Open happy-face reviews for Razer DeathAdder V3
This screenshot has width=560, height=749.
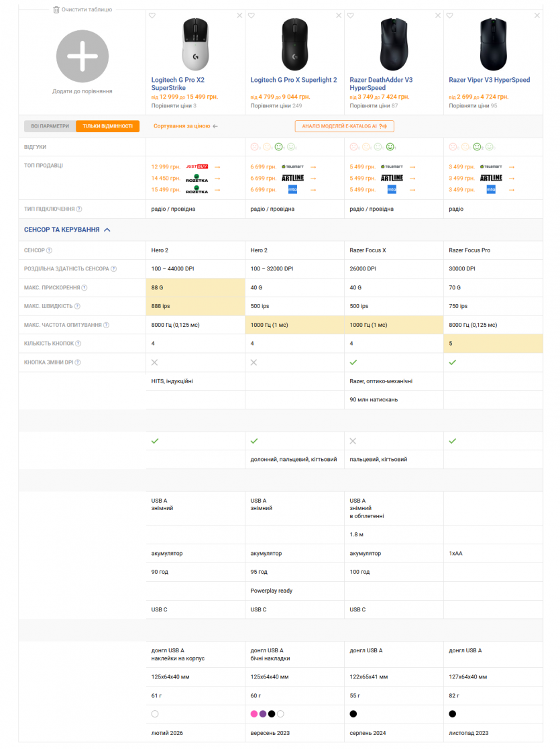[x=390, y=147]
